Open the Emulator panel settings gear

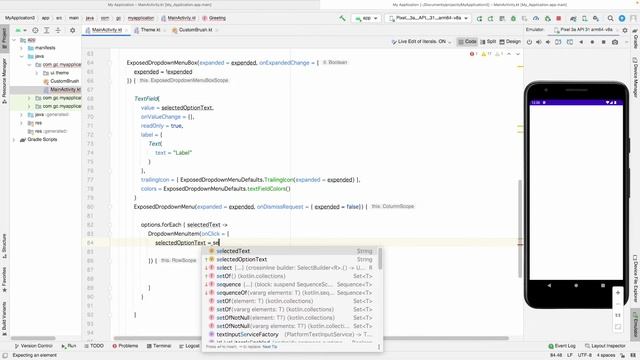[x=625, y=30]
